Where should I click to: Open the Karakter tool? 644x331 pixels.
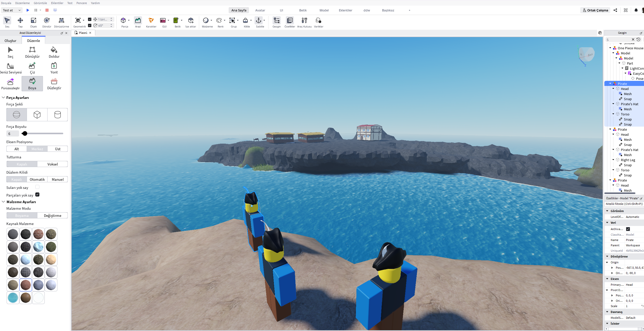(151, 22)
